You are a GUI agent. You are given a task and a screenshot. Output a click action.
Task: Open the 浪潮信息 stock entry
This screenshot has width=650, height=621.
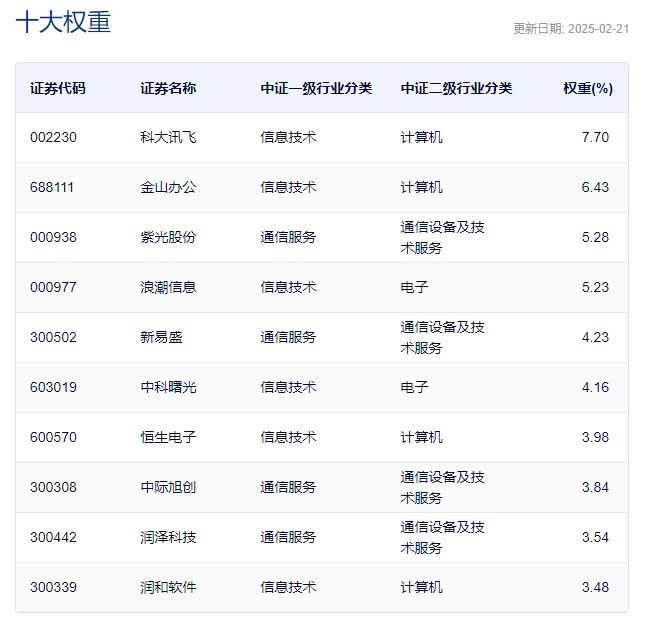coord(168,287)
